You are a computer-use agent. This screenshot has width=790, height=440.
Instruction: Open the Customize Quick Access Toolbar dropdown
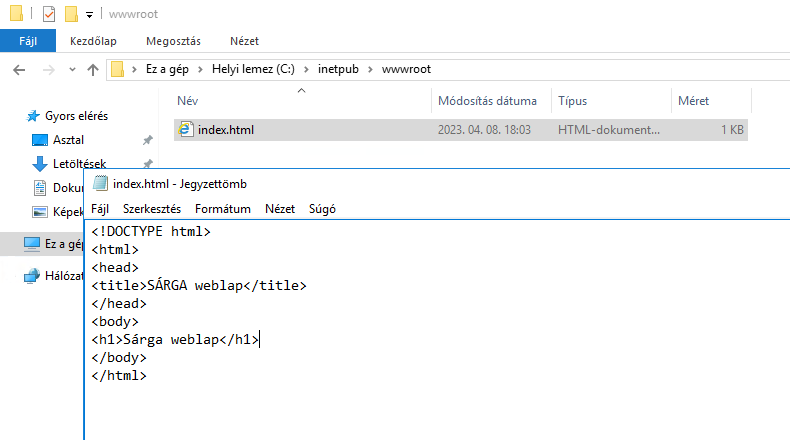pyautogui.click(x=89, y=15)
